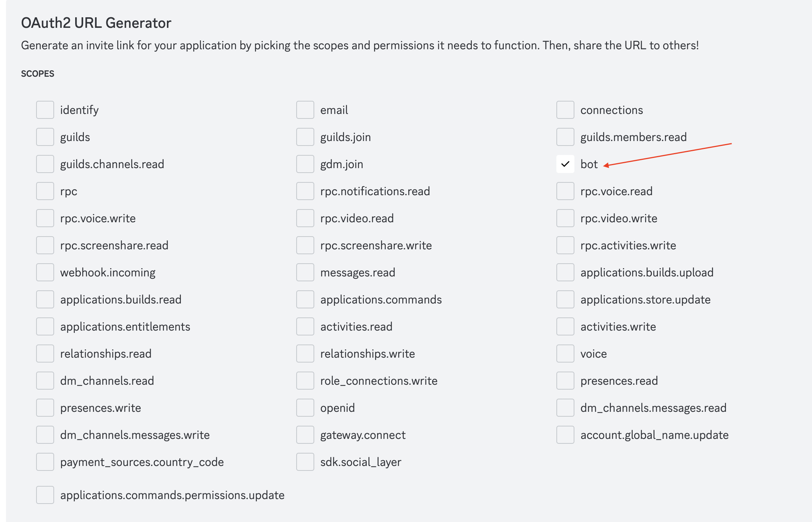Viewport: 812px width, 522px height.
Task: Select applications.commands.permissions.update scope
Action: (45, 497)
